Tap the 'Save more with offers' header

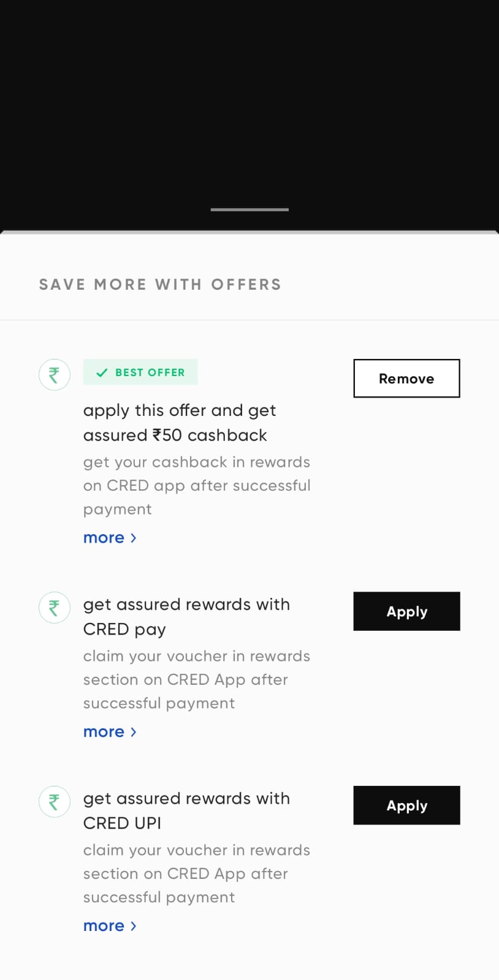tap(160, 285)
